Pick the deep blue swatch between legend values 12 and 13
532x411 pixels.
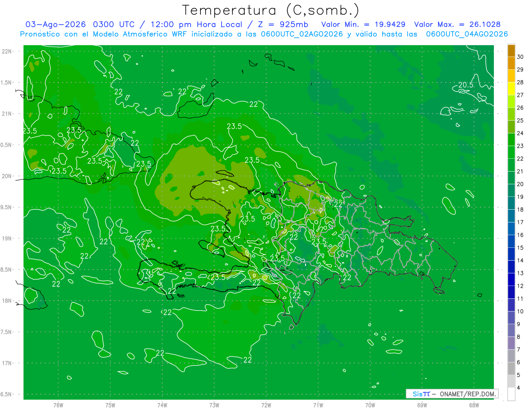coord(511,279)
